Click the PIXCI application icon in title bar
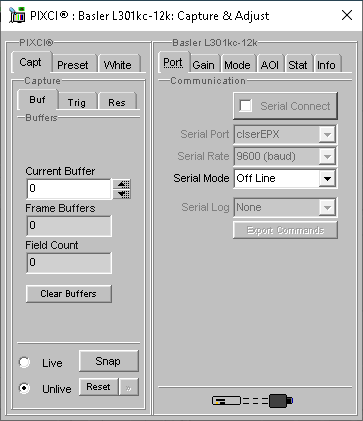Viewport: 363px width, 421px height. pos(17,15)
